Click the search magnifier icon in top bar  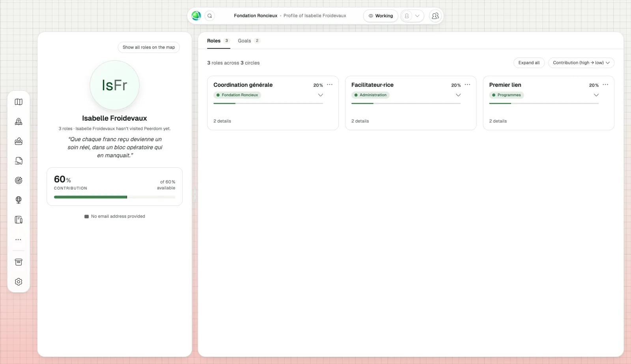(x=210, y=16)
